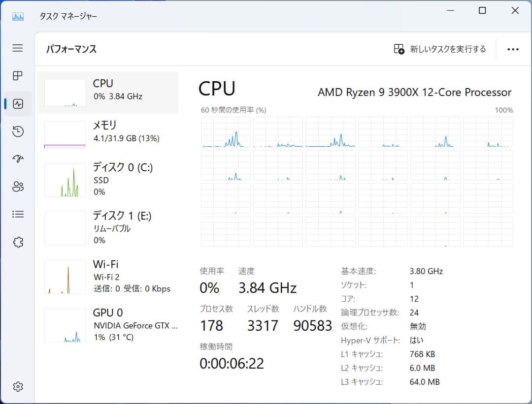
Task: Click the CPU mini graph thumbnail
Action: pos(65,92)
